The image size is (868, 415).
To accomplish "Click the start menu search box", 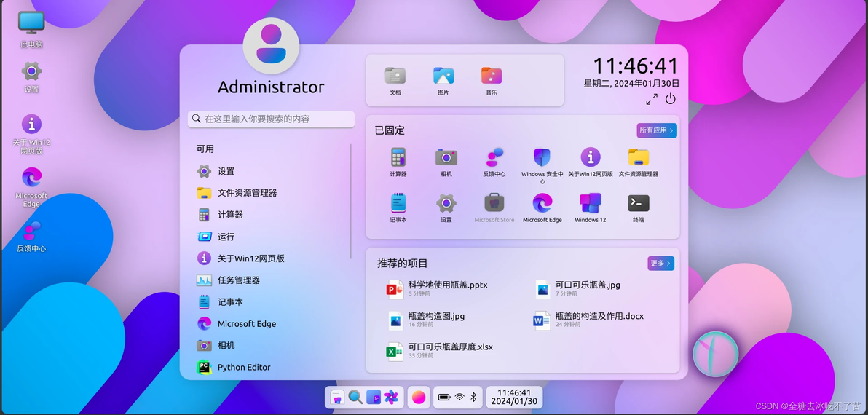I will tap(271, 119).
